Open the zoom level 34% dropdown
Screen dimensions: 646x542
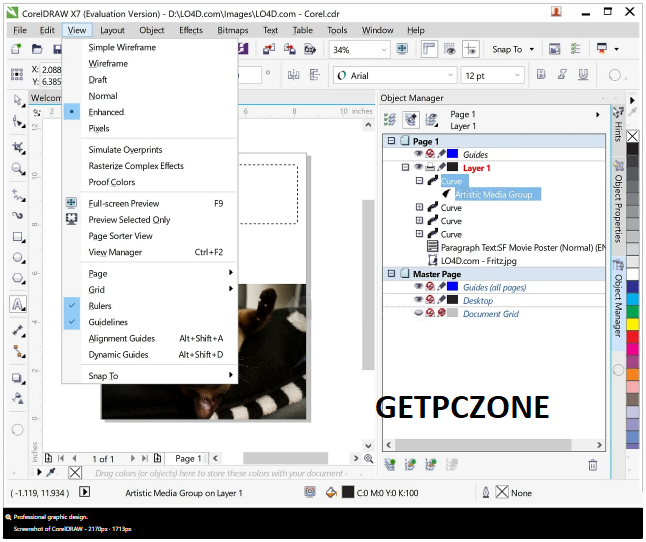click(x=384, y=50)
